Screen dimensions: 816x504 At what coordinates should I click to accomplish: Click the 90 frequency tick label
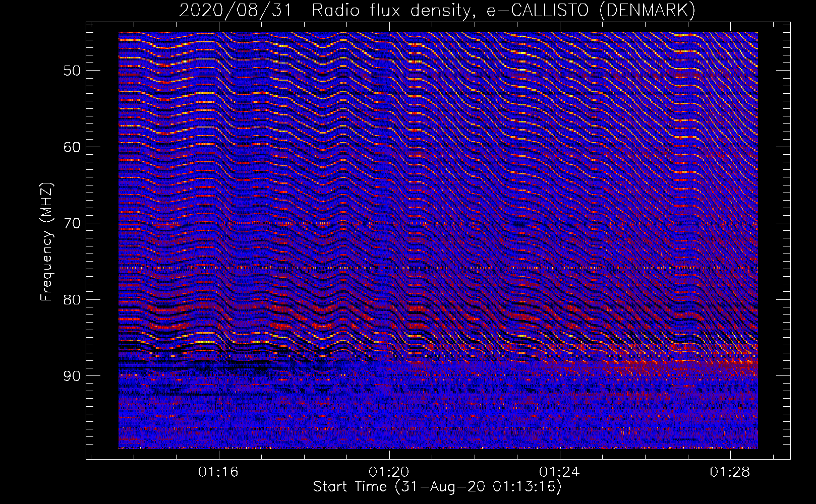pyautogui.click(x=72, y=376)
